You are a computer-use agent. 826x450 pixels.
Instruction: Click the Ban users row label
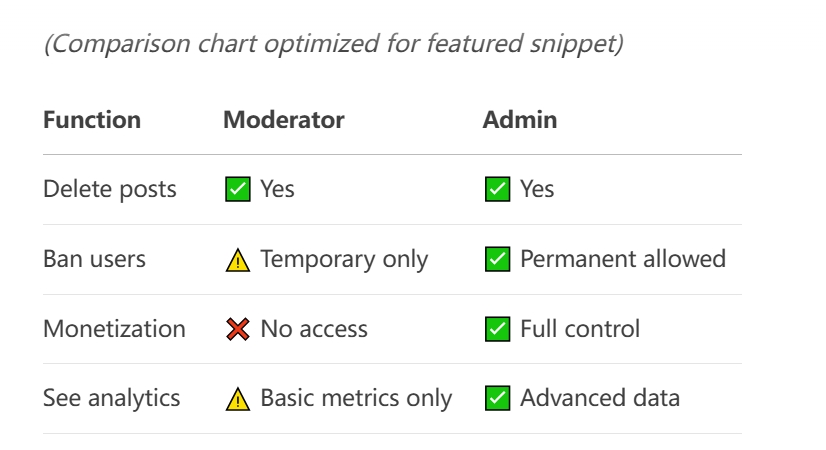(94, 259)
